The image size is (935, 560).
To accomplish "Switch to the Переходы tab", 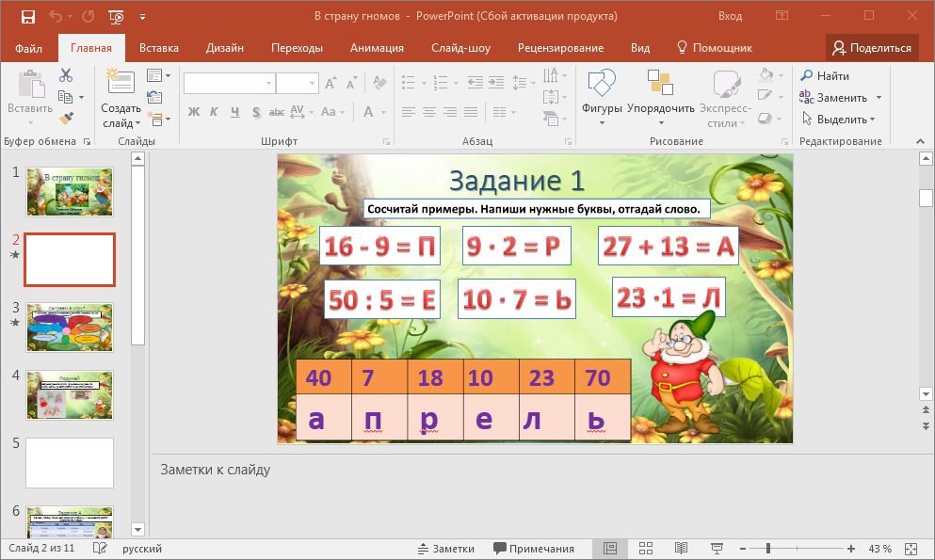I will 297,48.
